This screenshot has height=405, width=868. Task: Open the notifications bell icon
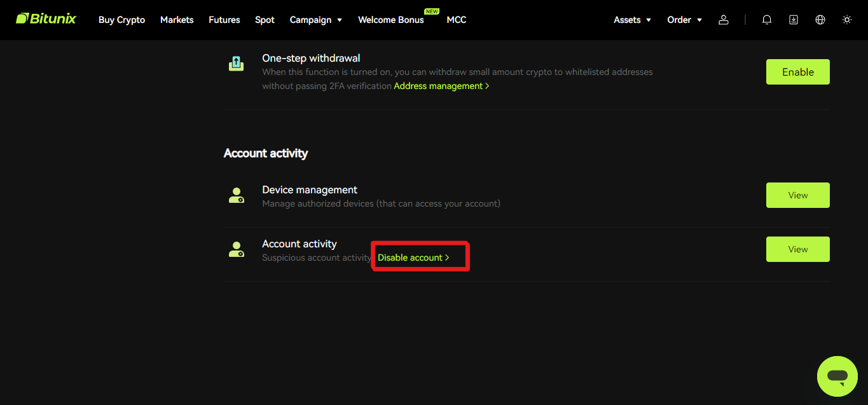pos(767,20)
